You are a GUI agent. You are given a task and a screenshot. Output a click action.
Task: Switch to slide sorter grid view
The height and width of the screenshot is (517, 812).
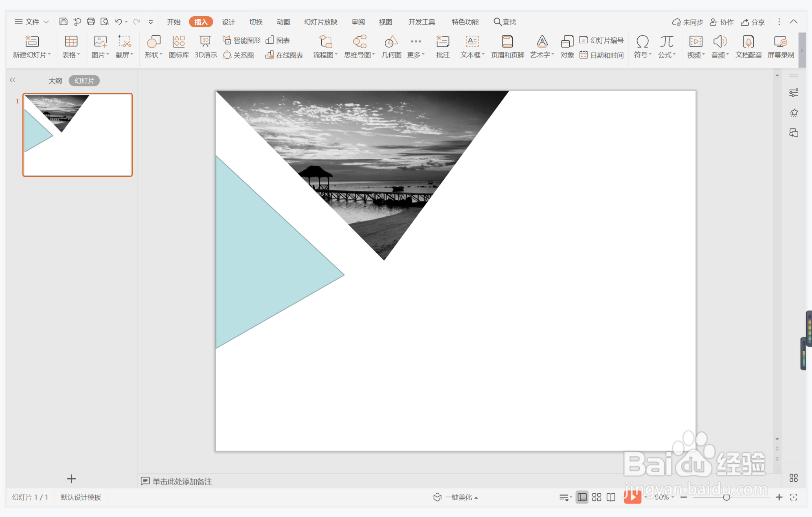pos(597,497)
